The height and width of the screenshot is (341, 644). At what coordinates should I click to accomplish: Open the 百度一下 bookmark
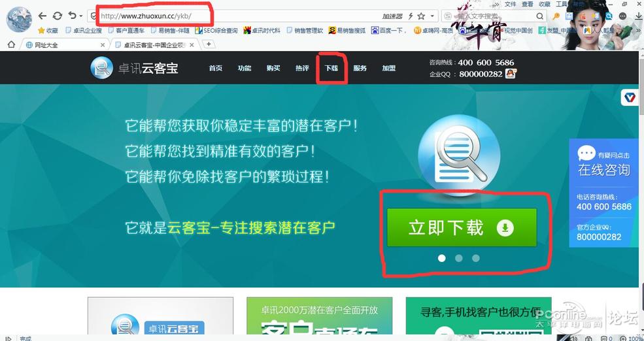389,30
